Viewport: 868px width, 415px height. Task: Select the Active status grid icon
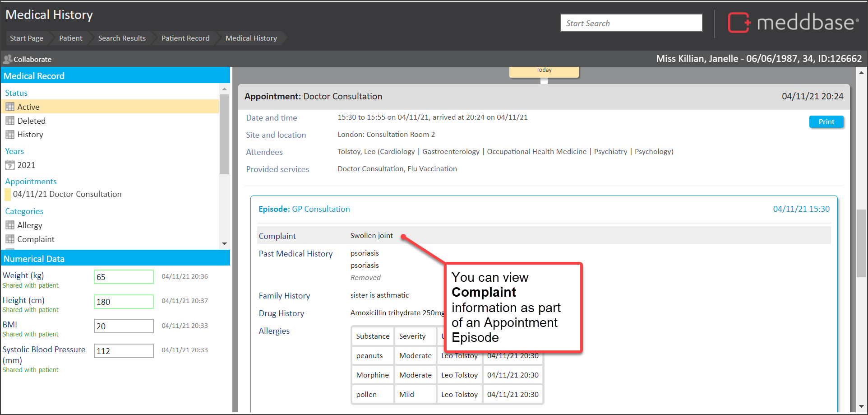pos(10,107)
